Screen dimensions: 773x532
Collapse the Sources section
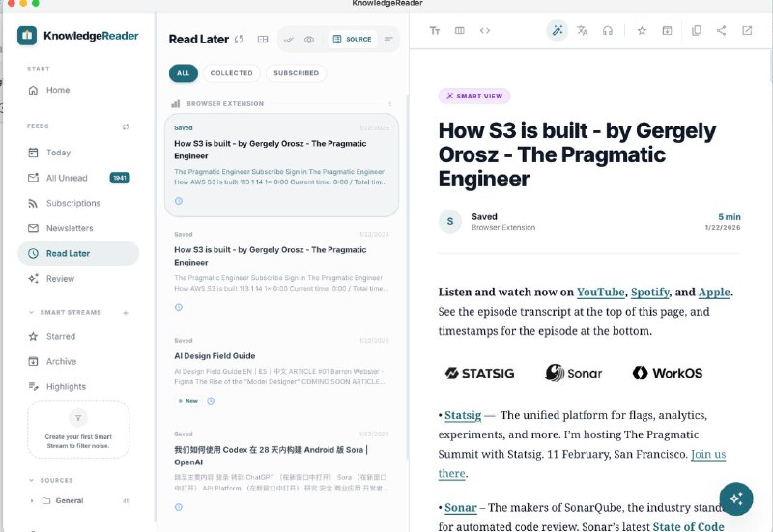pyautogui.click(x=32, y=480)
